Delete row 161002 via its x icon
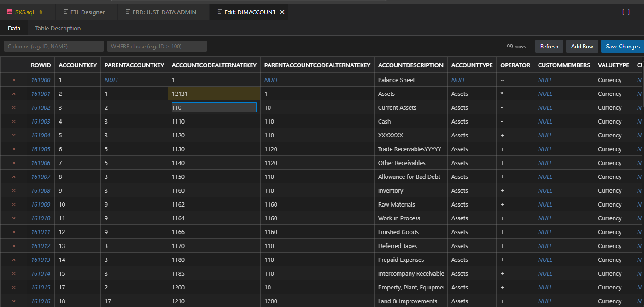This screenshot has height=307, width=644. (14, 107)
